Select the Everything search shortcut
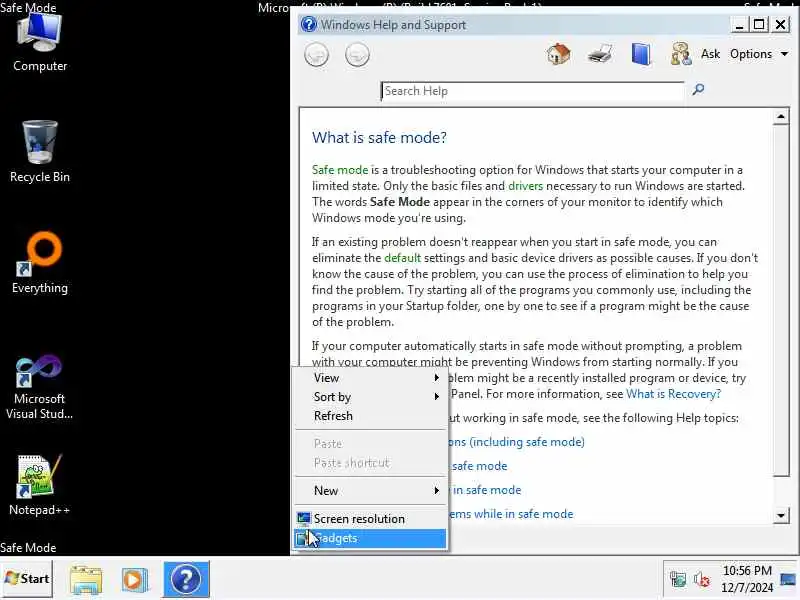Viewport: 800px width, 600px height. tap(40, 263)
